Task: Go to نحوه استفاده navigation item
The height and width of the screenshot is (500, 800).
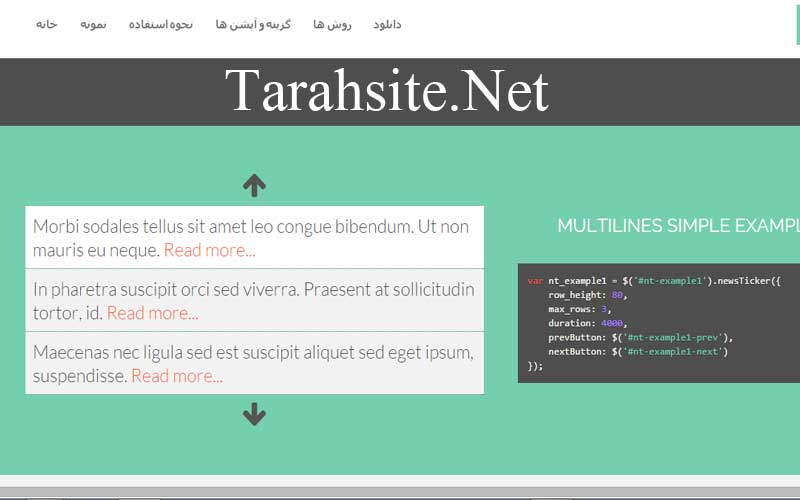Action: (161, 24)
